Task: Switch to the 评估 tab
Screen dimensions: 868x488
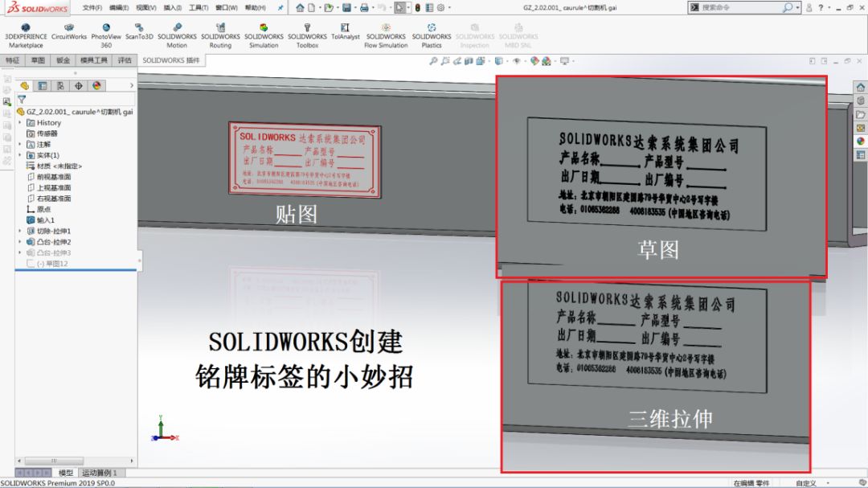Action: [125, 60]
